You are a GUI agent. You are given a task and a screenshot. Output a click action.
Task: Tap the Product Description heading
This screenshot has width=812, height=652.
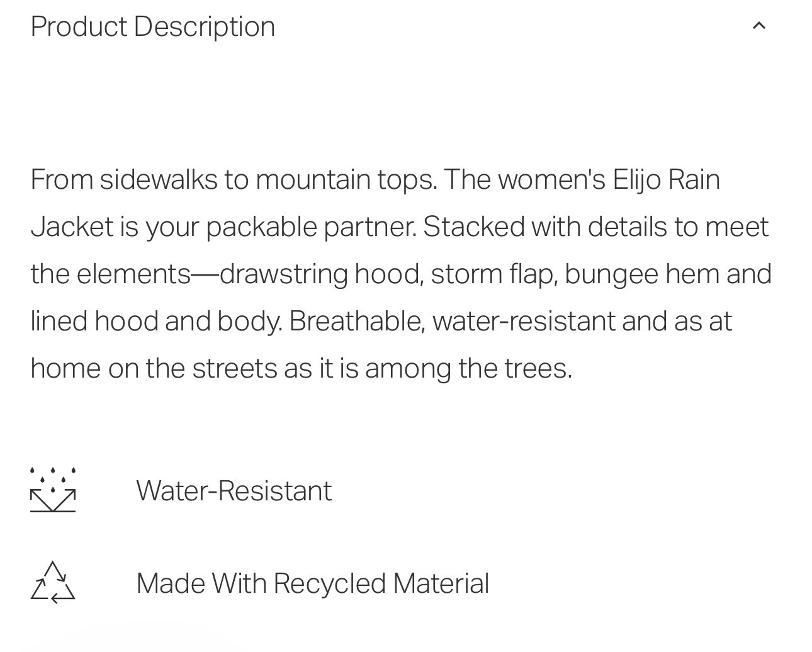[x=153, y=27]
